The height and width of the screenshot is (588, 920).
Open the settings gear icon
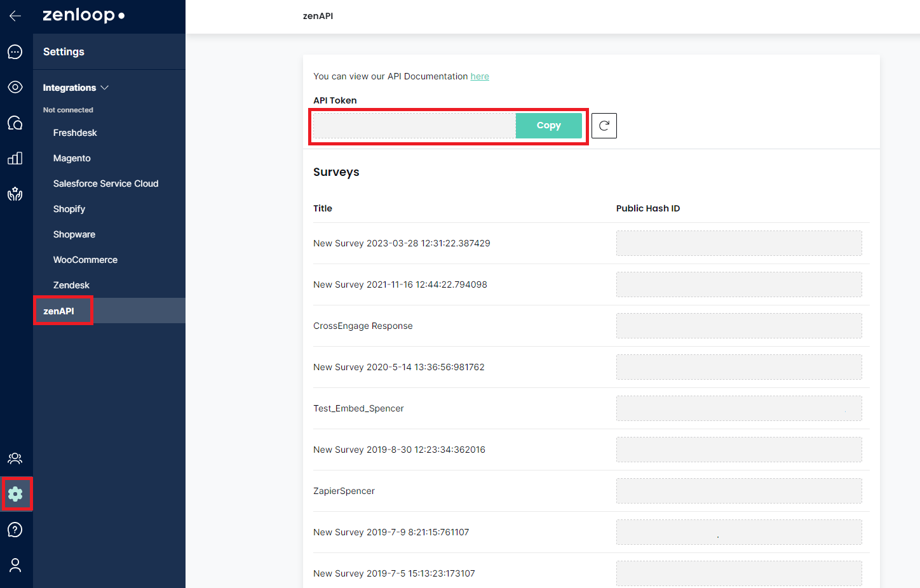pyautogui.click(x=16, y=494)
